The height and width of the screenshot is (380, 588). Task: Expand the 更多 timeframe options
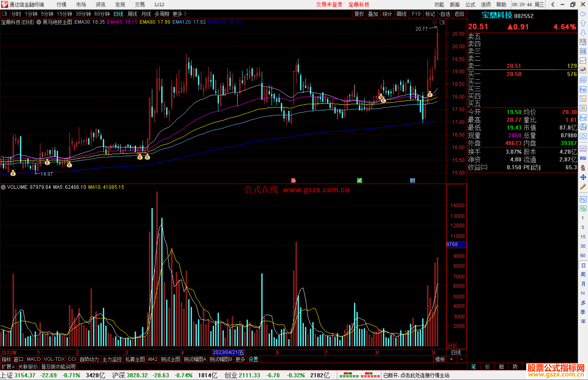(179, 14)
